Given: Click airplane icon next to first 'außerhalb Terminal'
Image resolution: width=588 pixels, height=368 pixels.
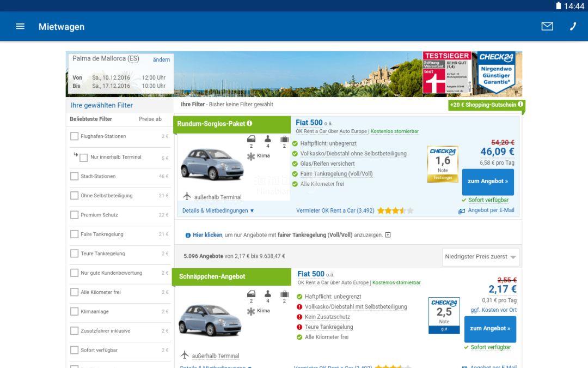Looking at the screenshot, I should click(187, 196).
